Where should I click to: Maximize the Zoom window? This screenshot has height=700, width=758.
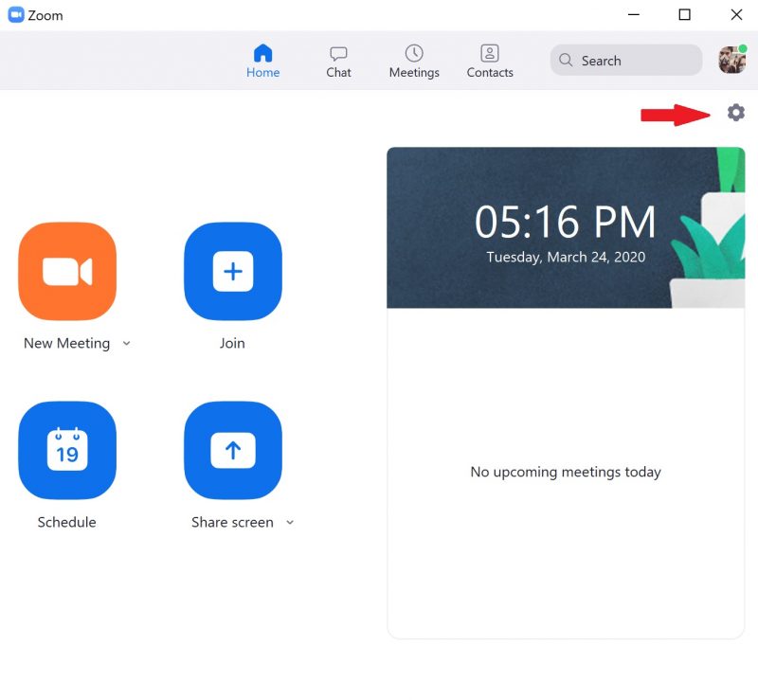pos(684,15)
